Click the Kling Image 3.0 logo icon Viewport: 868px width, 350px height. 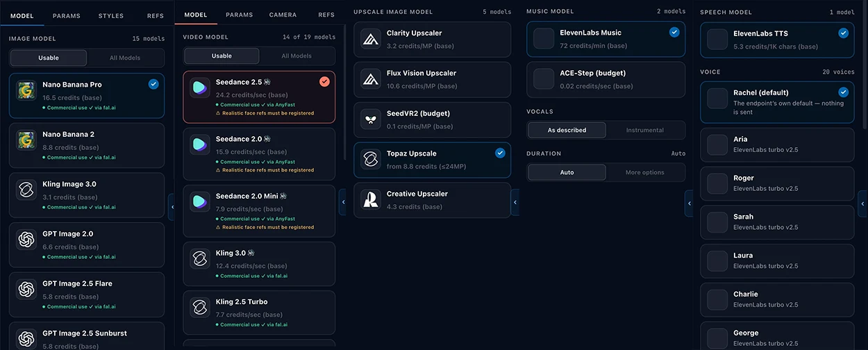(x=26, y=190)
